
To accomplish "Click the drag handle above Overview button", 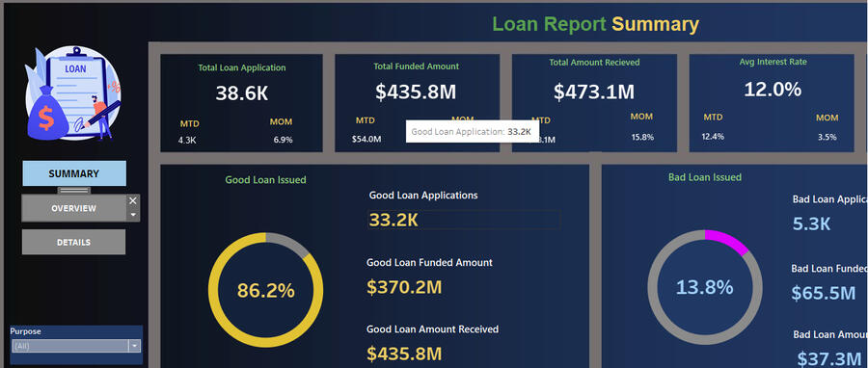I will click(x=74, y=191).
